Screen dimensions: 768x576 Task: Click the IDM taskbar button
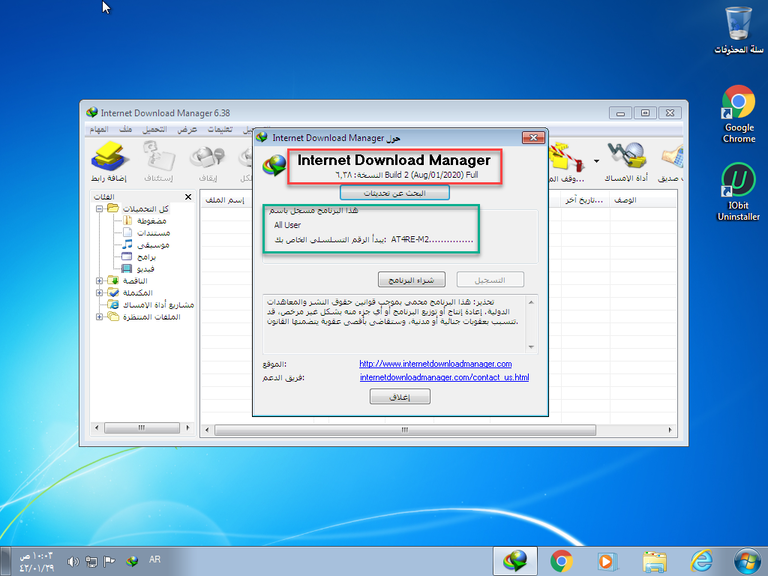coord(515,561)
